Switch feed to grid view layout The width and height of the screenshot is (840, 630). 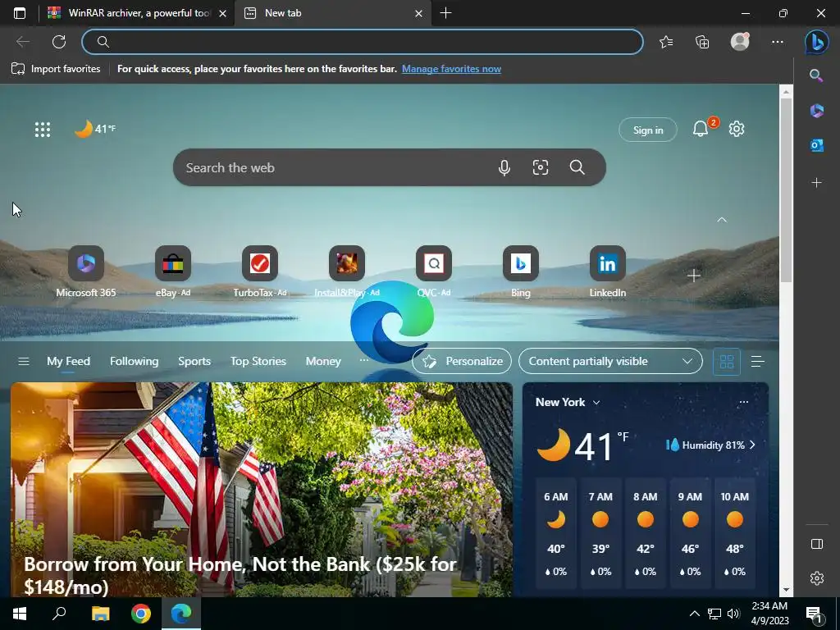[727, 362]
